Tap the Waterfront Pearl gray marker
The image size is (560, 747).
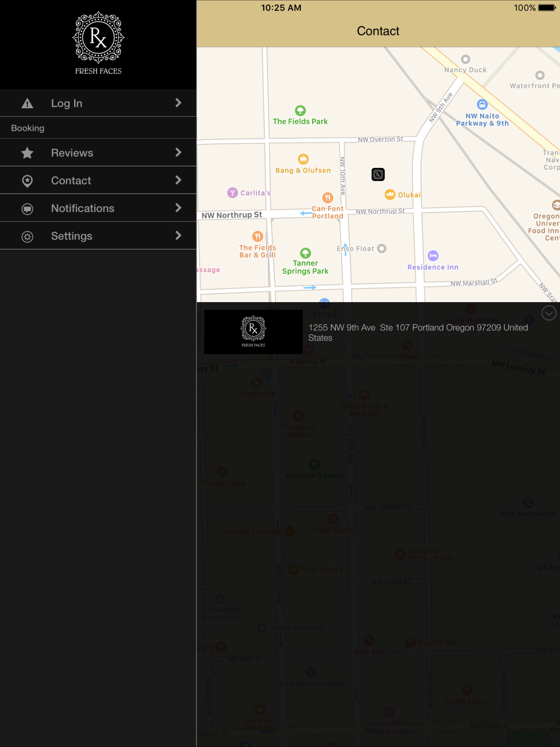click(540, 75)
